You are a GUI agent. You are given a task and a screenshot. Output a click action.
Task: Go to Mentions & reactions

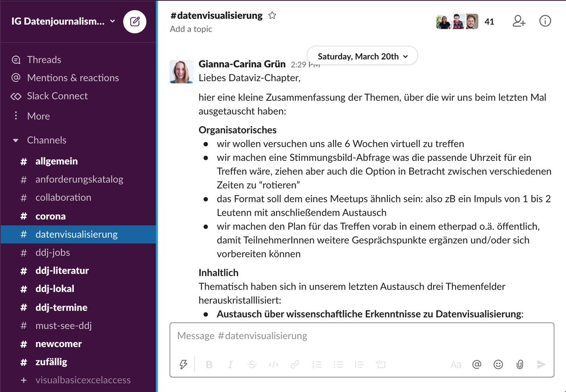[73, 78]
